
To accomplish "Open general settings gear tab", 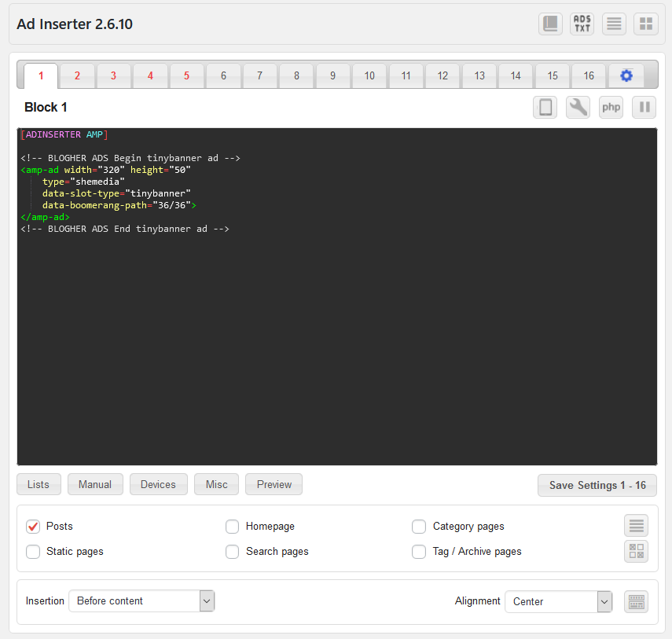I will (x=626, y=76).
